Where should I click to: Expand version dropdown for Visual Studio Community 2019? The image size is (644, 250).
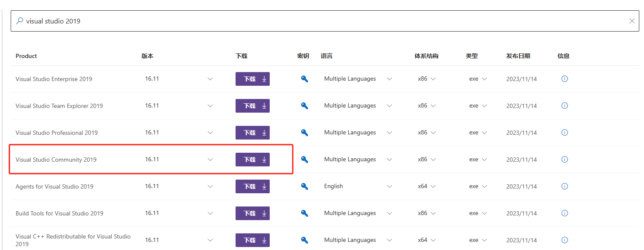210,160
